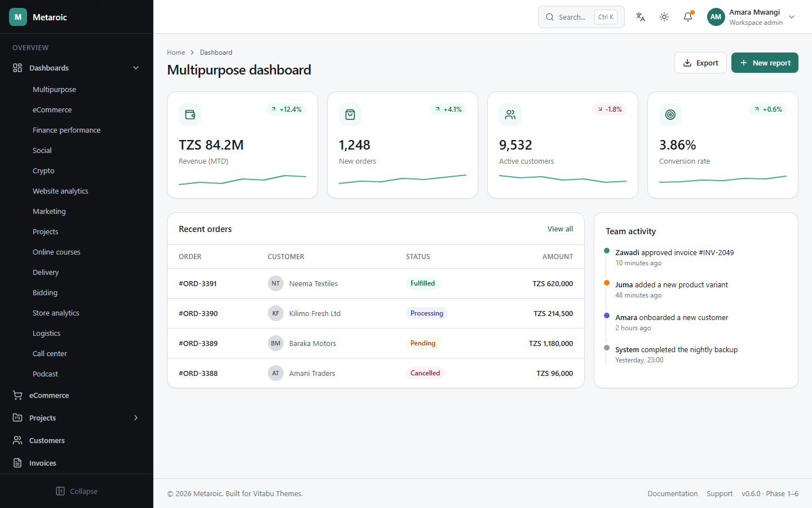Viewport: 812px width, 508px height.
Task: Click order #ORD-3391
Action: point(198,283)
